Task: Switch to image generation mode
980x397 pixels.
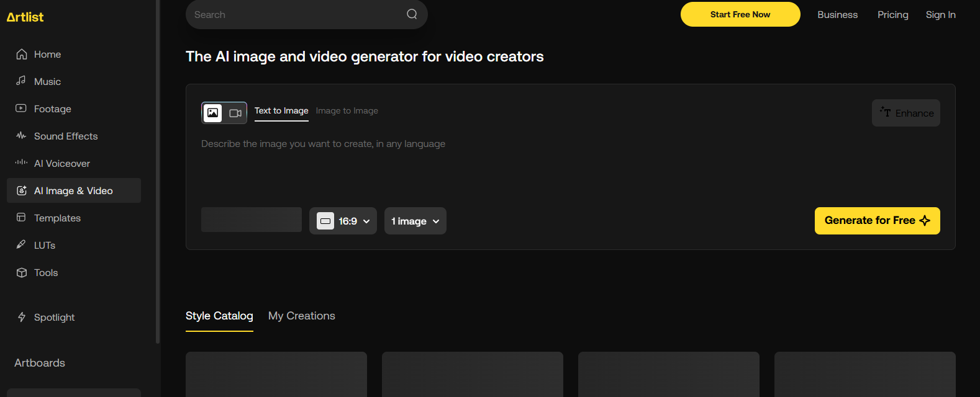Action: 213,113
